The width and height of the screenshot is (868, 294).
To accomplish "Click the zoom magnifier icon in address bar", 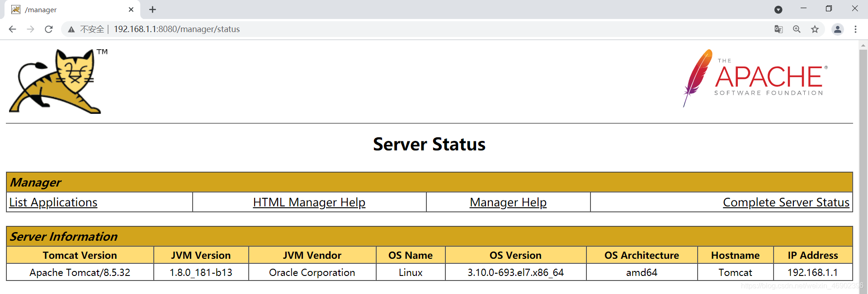I will 797,29.
